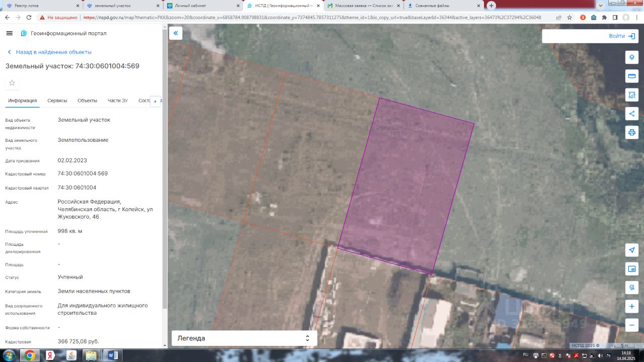Open Yandex from the taskbar
This screenshot has height=362, width=644.
click(x=51, y=355)
